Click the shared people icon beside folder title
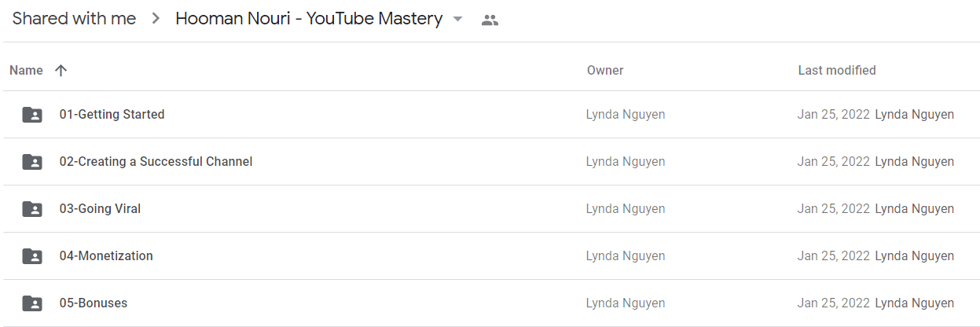The height and width of the screenshot is (327, 980). [490, 20]
